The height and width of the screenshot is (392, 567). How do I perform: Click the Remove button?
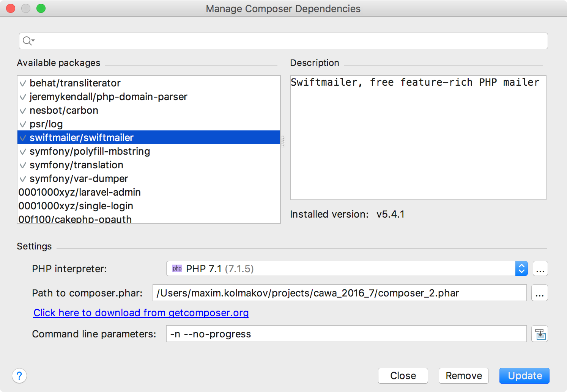[x=464, y=376]
